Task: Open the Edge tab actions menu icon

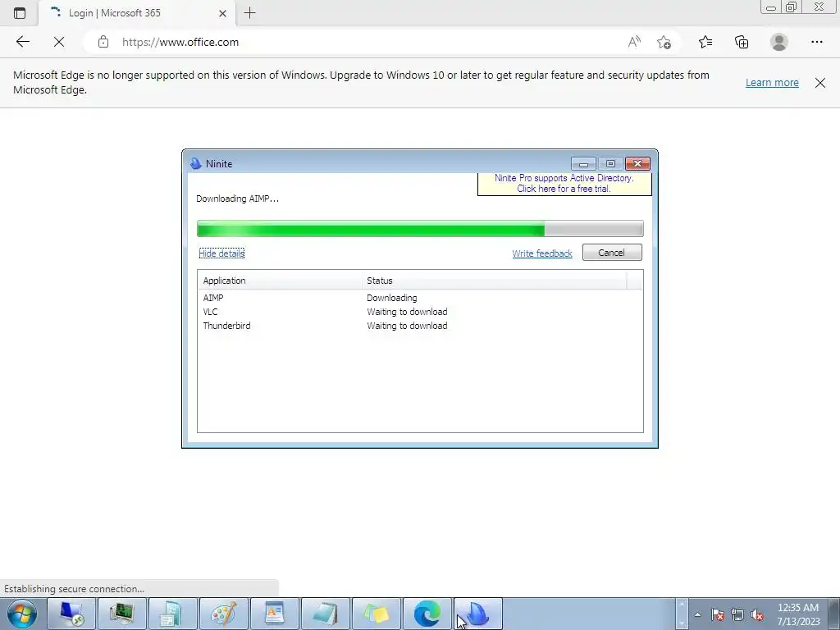Action: click(20, 13)
